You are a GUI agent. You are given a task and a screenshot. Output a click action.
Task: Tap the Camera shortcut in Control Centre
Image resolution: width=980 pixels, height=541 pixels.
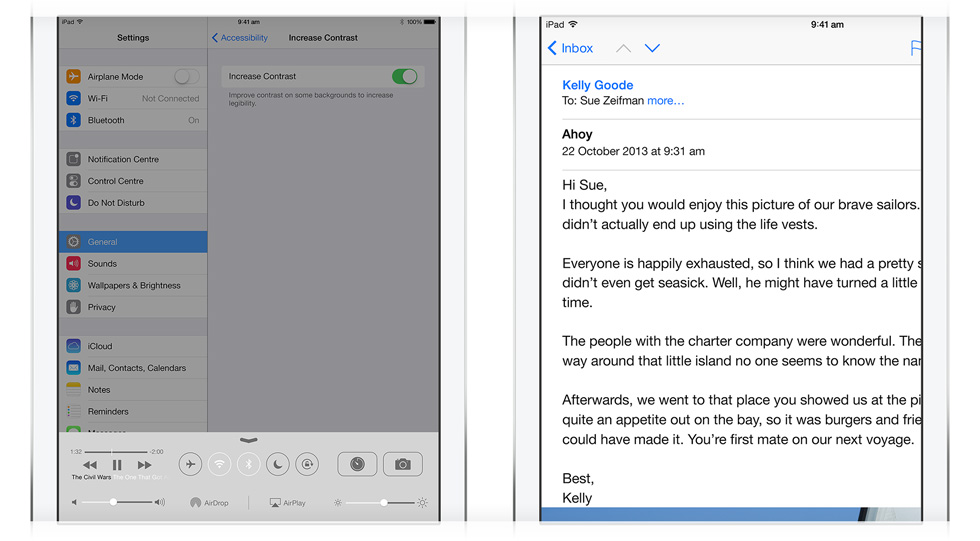click(x=402, y=464)
